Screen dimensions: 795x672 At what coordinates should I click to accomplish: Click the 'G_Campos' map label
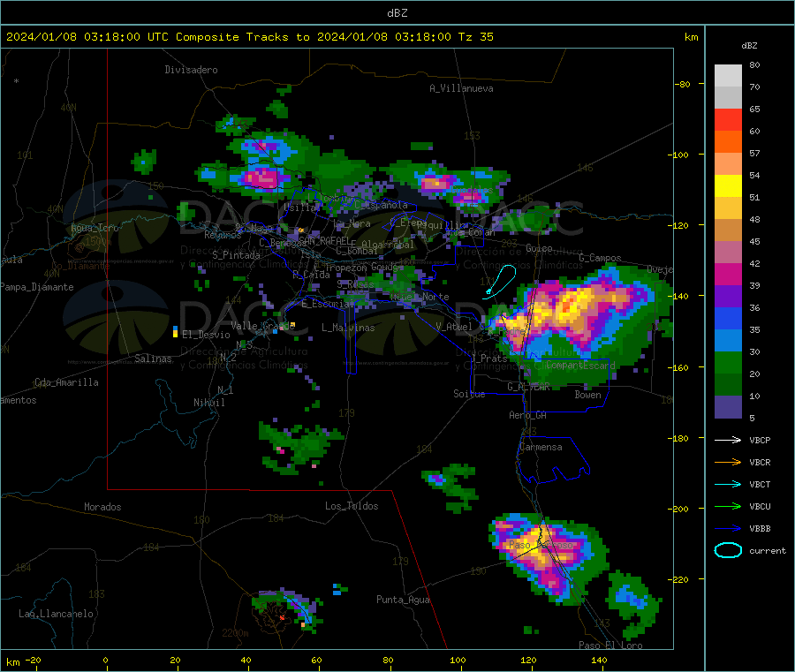click(601, 258)
